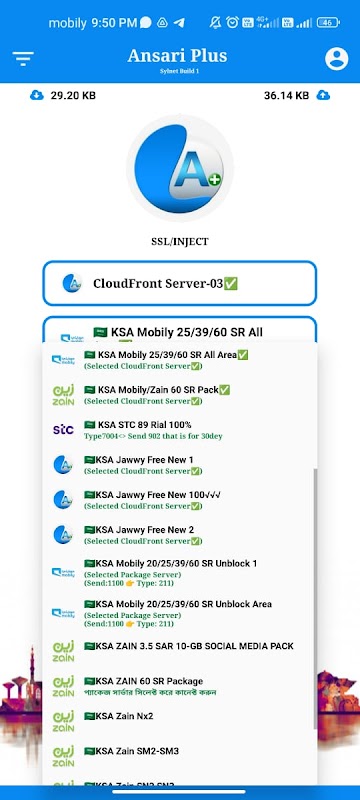The image size is (360, 800).
Task: Tap the KSA Mobily 25/39/60 SR All dropdown
Action: pyautogui.click(x=179, y=330)
